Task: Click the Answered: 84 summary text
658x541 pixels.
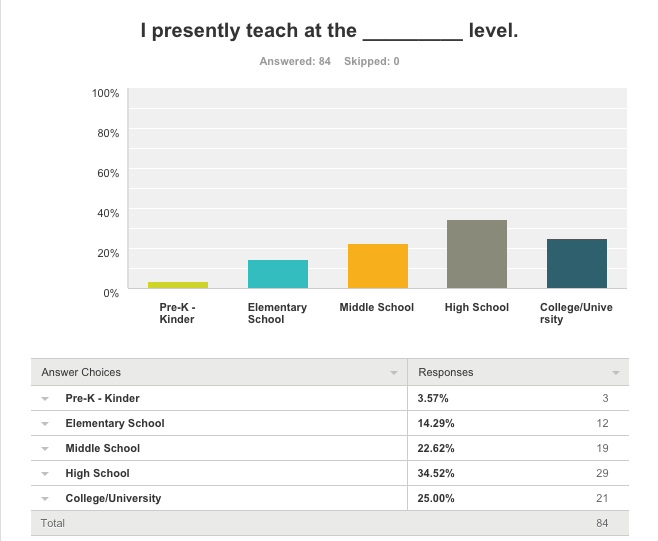Action: click(295, 61)
